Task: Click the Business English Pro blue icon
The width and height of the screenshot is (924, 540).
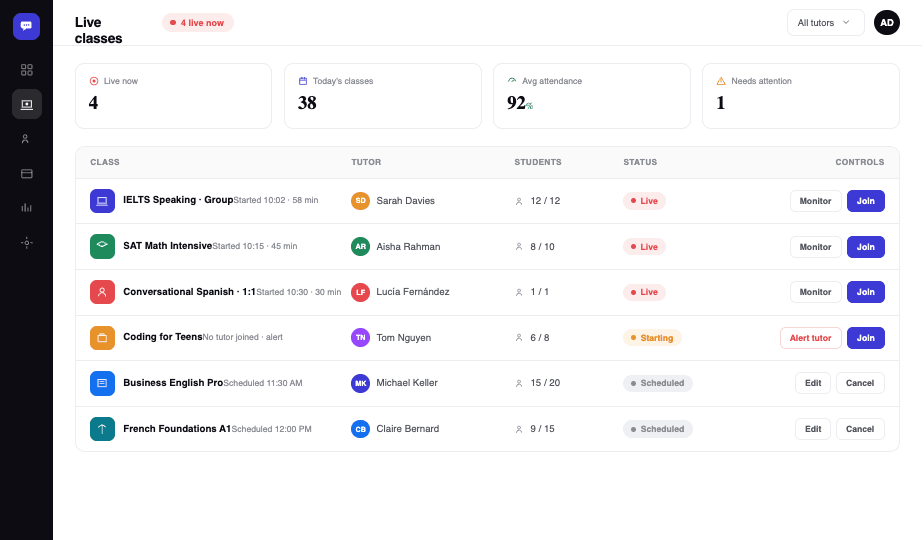Action: 102,383
